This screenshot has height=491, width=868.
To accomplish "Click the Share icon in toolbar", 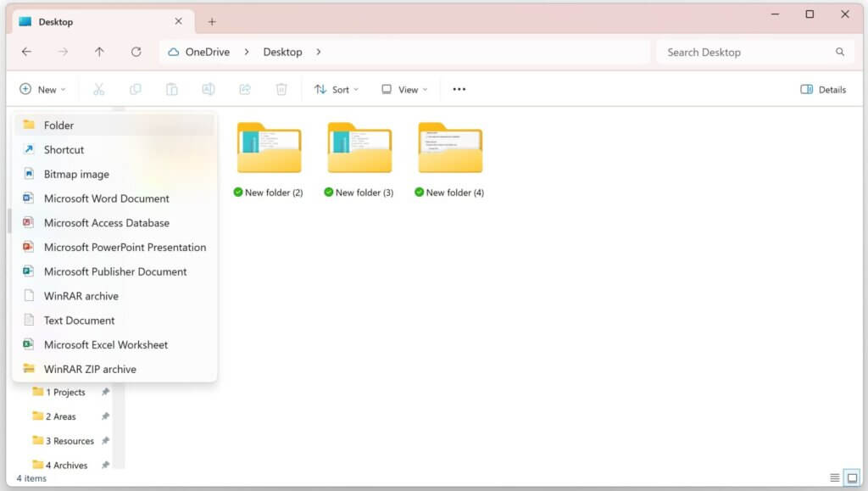I will pos(245,89).
